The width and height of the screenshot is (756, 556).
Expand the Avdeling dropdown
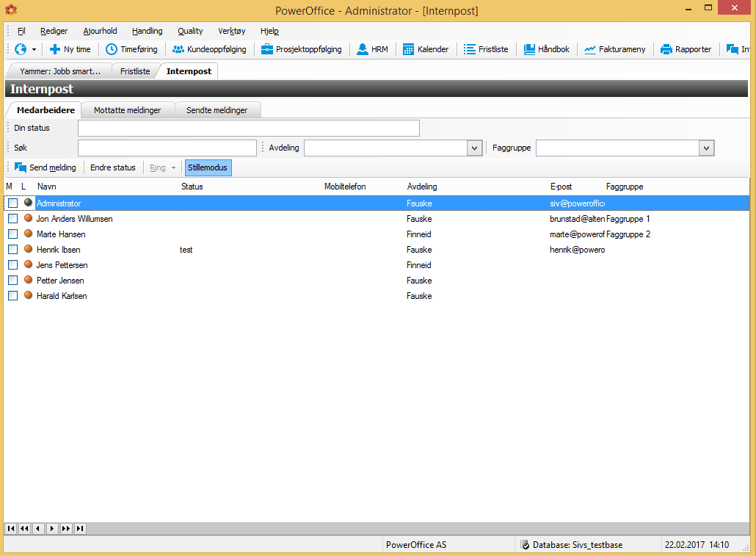tap(474, 148)
